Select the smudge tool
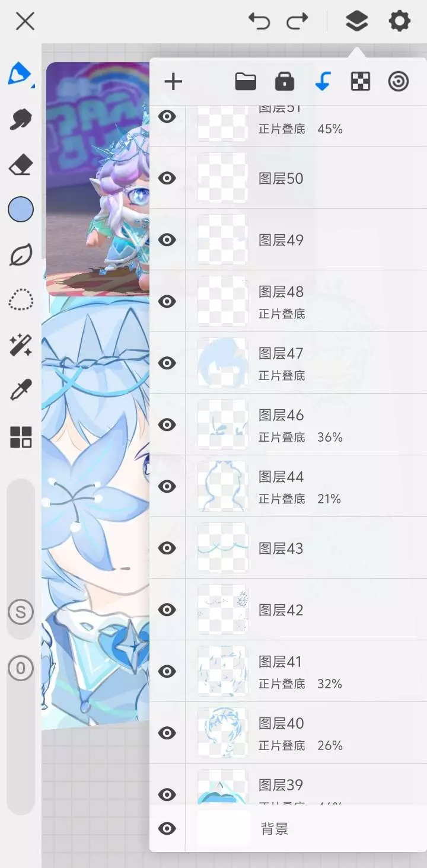 tap(21, 119)
